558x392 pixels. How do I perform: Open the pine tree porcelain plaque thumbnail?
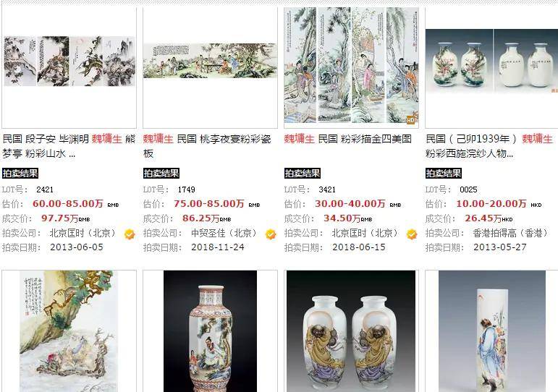click(69, 331)
